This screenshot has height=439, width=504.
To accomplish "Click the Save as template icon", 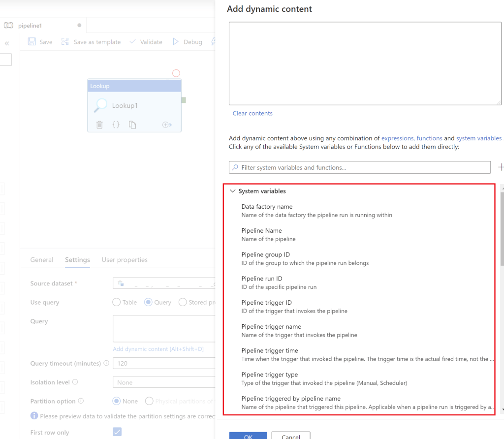I will [65, 42].
